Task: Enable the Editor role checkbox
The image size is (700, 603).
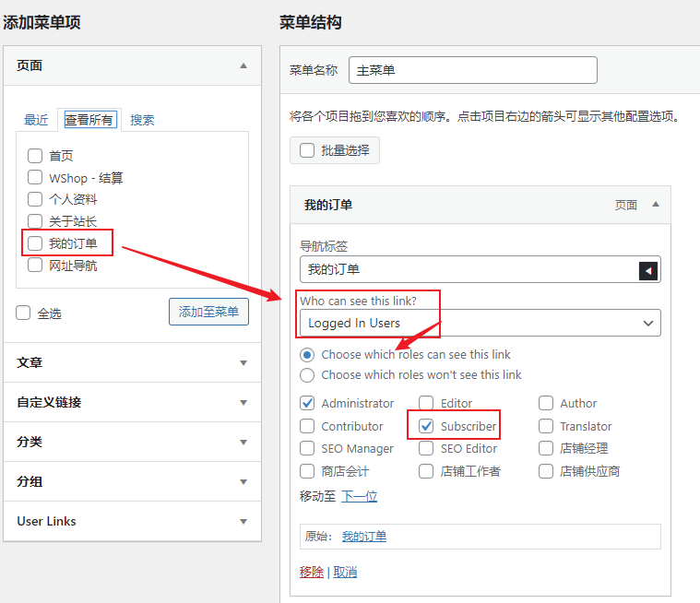Action: pos(426,403)
